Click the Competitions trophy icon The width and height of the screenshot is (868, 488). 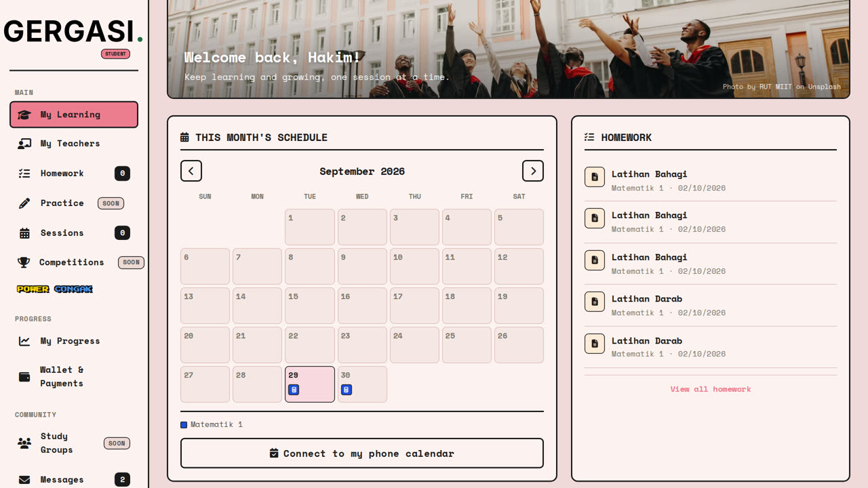coord(24,262)
